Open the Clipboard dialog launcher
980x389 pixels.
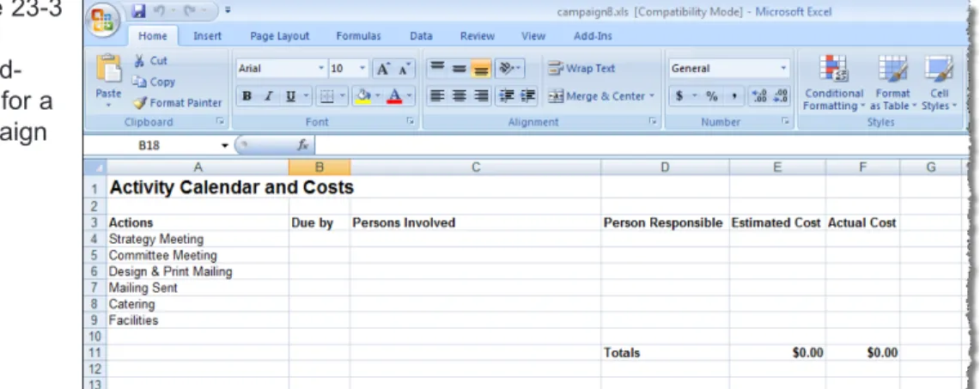(x=220, y=122)
